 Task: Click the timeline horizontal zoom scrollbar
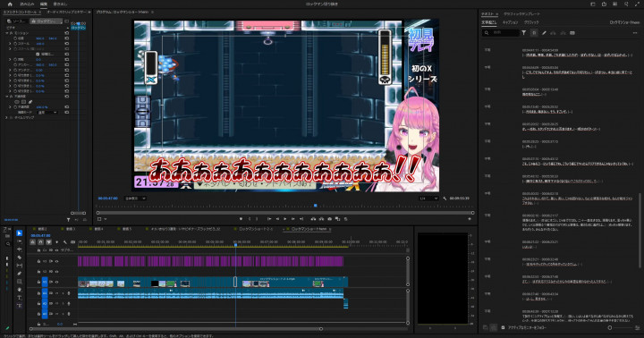click(176, 329)
